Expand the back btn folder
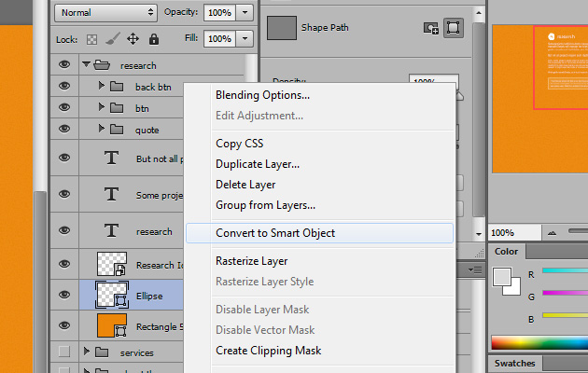 (x=102, y=87)
